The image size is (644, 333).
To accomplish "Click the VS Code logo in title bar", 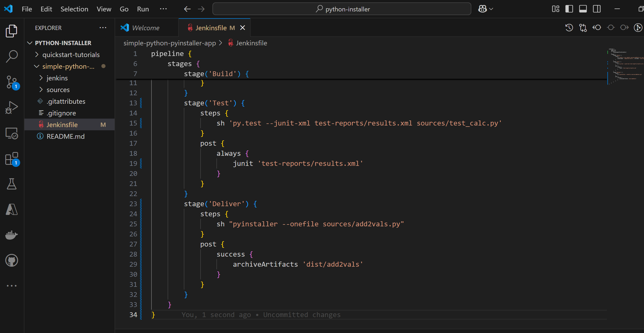I will (8, 9).
